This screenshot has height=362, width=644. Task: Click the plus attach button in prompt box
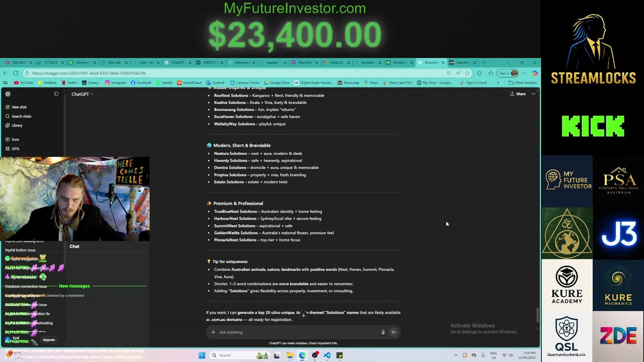(213, 332)
